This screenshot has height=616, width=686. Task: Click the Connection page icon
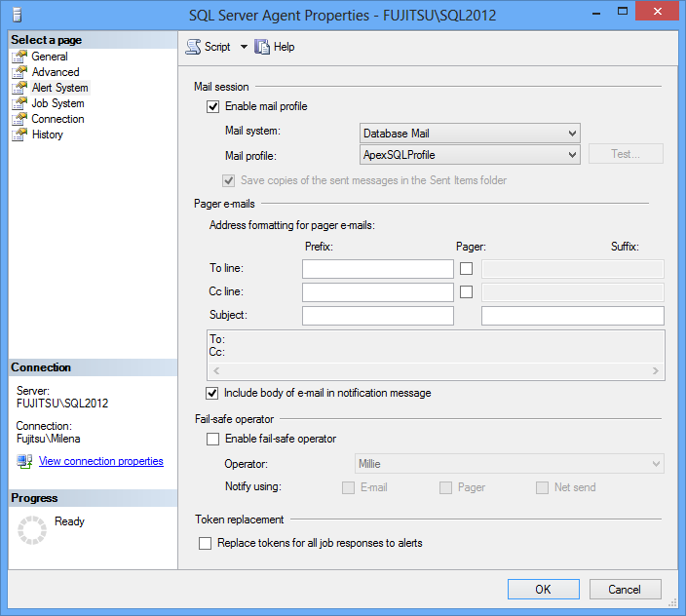point(19,119)
